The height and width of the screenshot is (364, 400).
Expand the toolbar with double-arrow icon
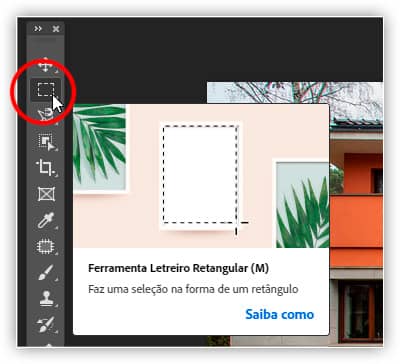tap(38, 29)
